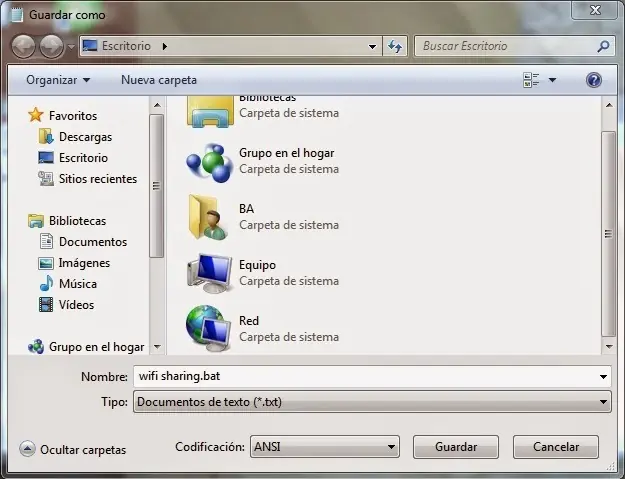Open Documentos library in the sidebar
Viewport: 625px width, 479px height.
(x=93, y=242)
